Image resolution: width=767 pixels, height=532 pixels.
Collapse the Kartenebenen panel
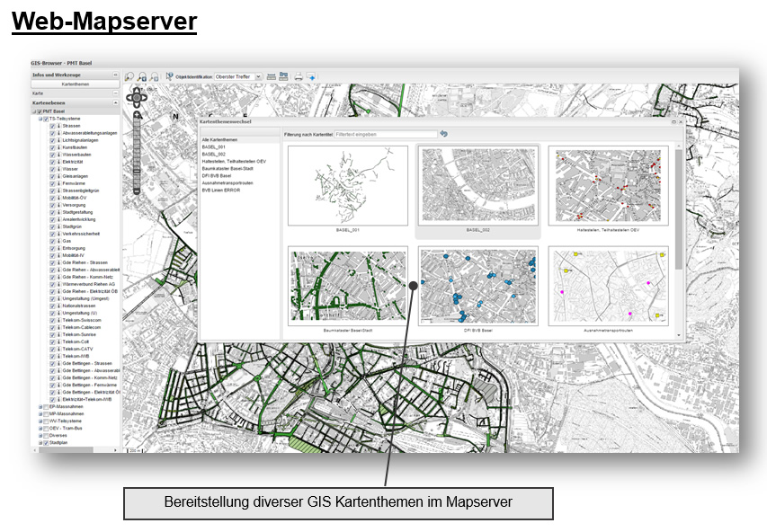pyautogui.click(x=115, y=102)
